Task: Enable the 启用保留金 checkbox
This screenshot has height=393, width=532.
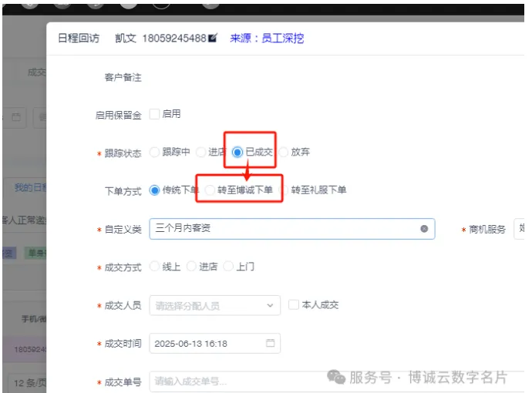Action: (x=154, y=114)
